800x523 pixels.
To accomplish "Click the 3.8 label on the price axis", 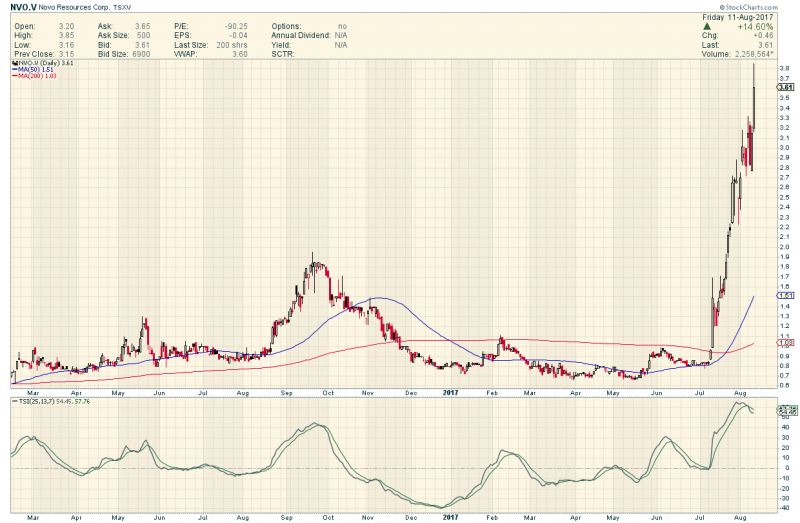I will click(784, 68).
